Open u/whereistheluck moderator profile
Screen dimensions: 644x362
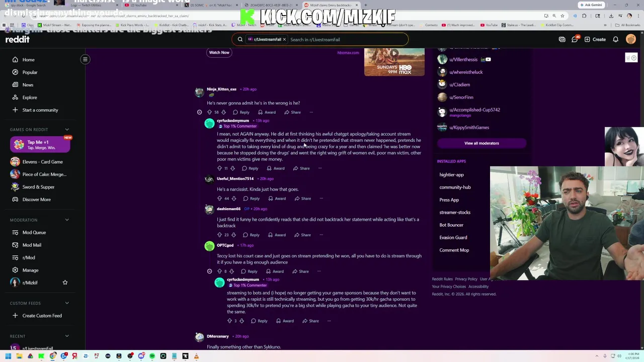466,72
